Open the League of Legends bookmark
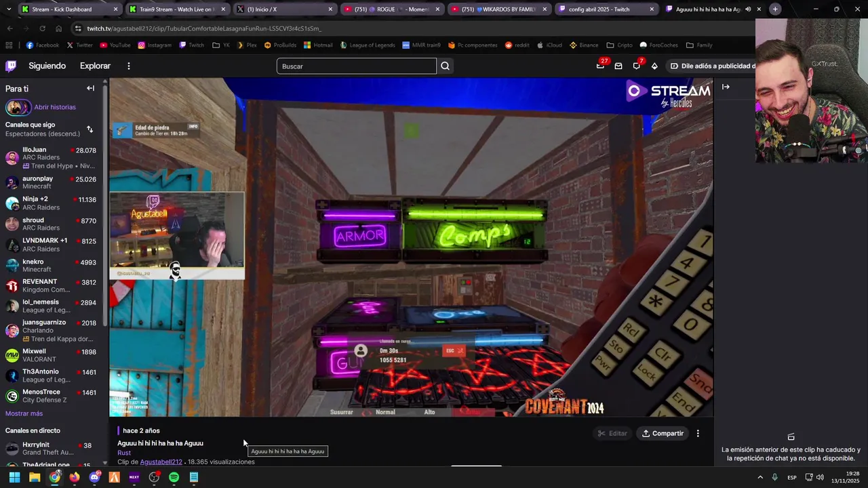The width and height of the screenshot is (868, 488). 366,45
